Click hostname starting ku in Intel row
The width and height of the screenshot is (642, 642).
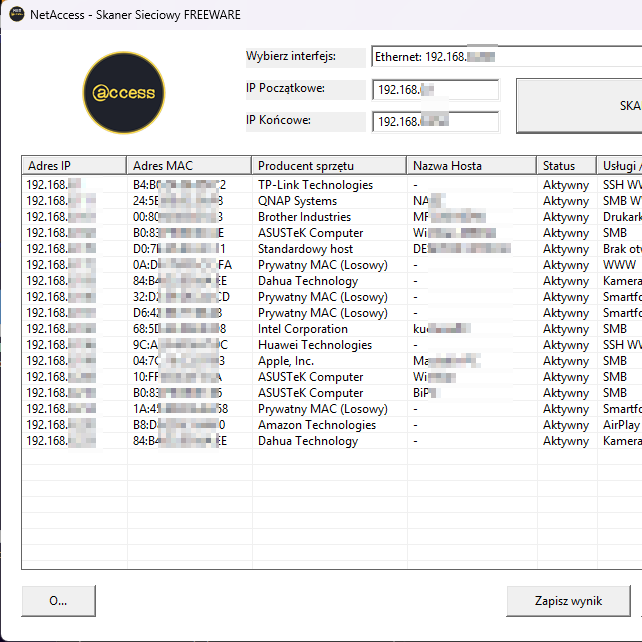(x=442, y=328)
